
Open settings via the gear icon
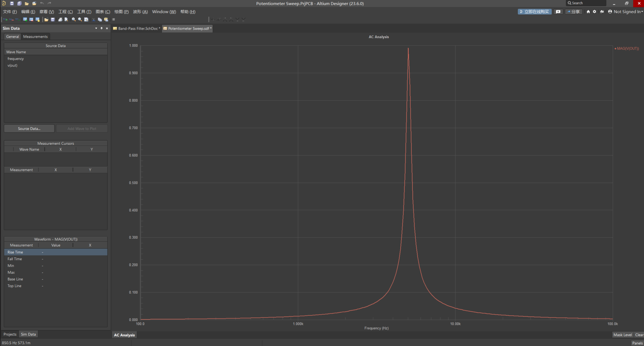(594, 12)
